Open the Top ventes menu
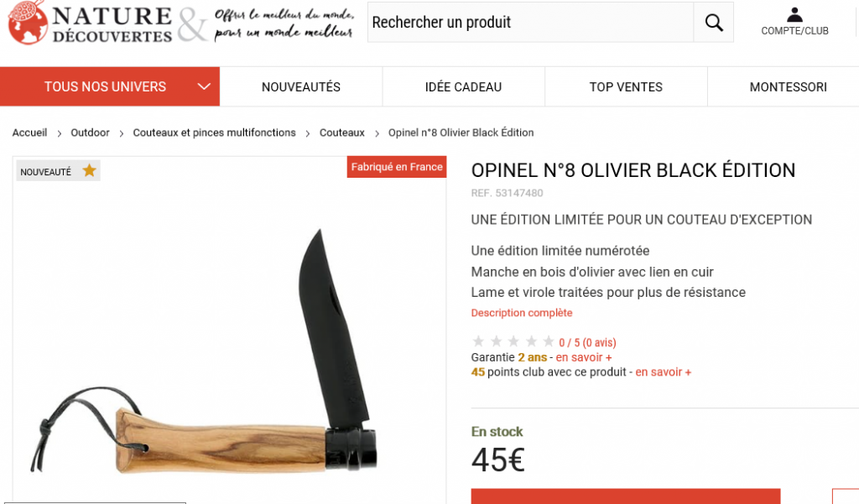Image resolution: width=859 pixels, height=504 pixels. pyautogui.click(x=626, y=86)
